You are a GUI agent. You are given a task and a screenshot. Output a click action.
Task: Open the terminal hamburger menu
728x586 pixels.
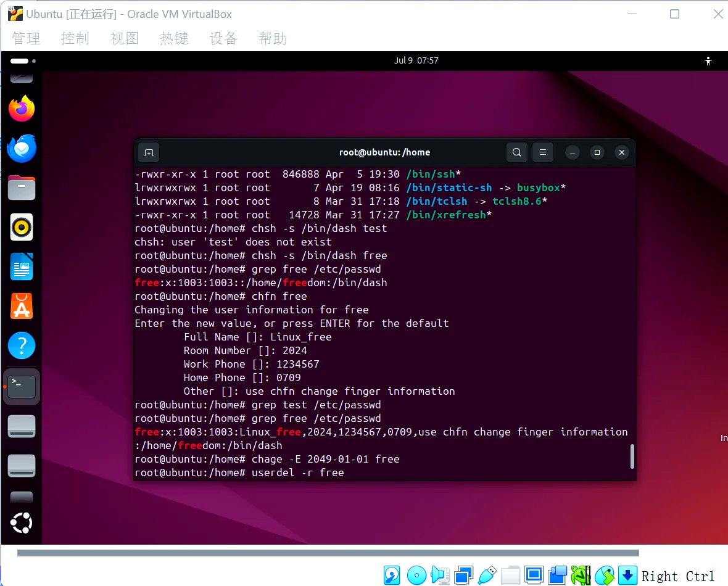click(543, 152)
